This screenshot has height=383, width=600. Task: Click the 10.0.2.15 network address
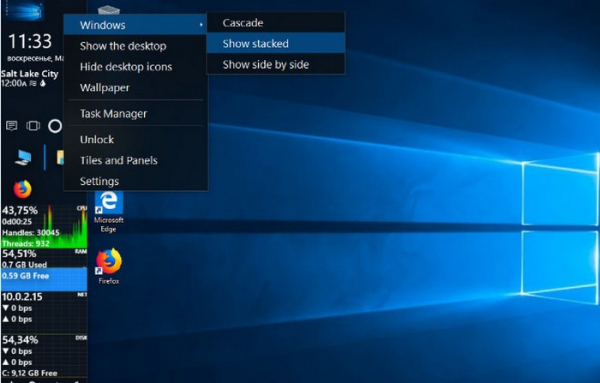click(22, 297)
